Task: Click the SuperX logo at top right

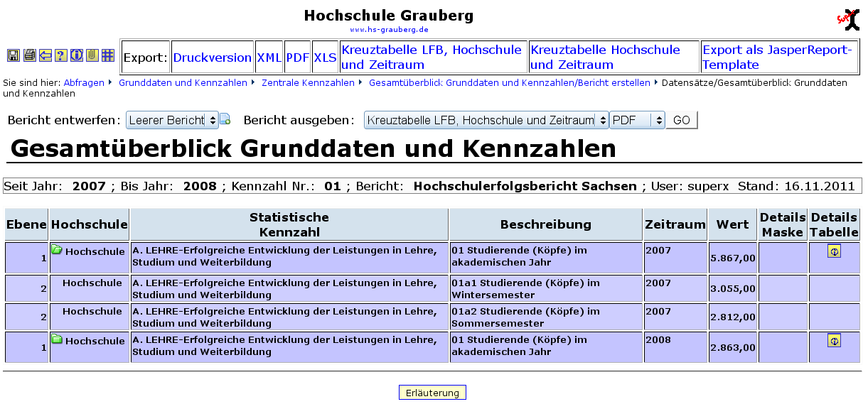Action: click(x=849, y=20)
